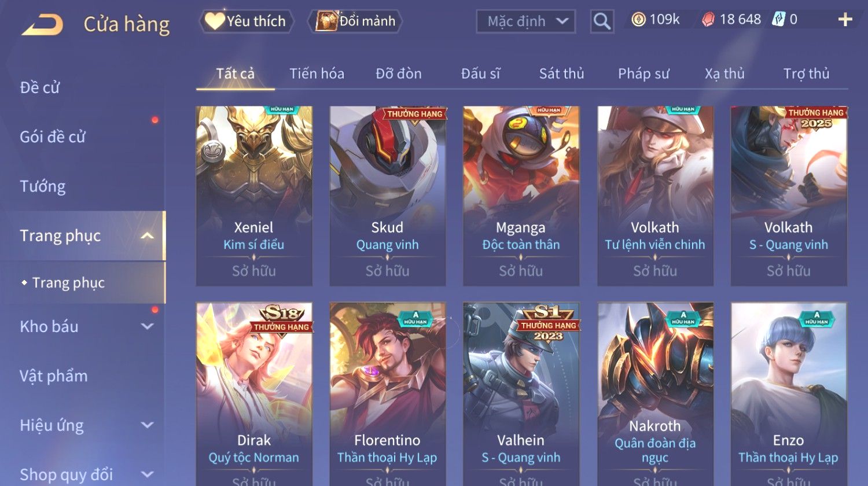Select the Tiến hóa tab
The height and width of the screenshot is (486, 868).
[317, 73]
